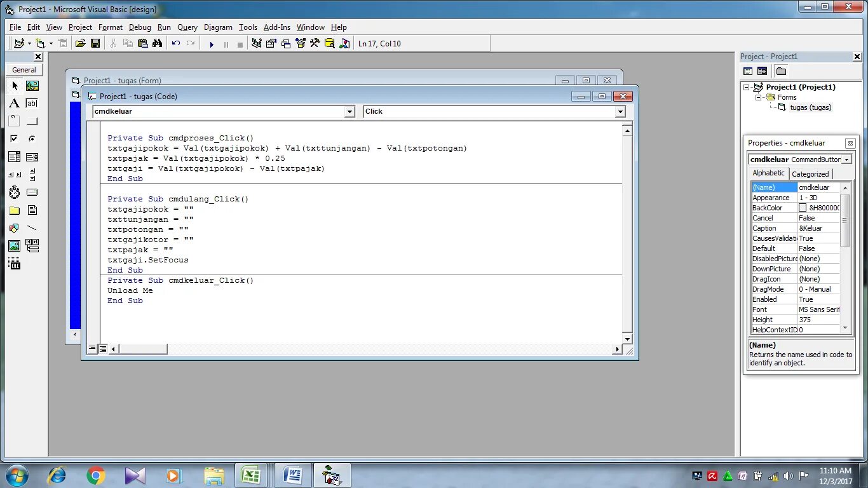This screenshot has height=488, width=868.
Task: Switch to the Alphabetic properties tab
Action: click(x=769, y=173)
